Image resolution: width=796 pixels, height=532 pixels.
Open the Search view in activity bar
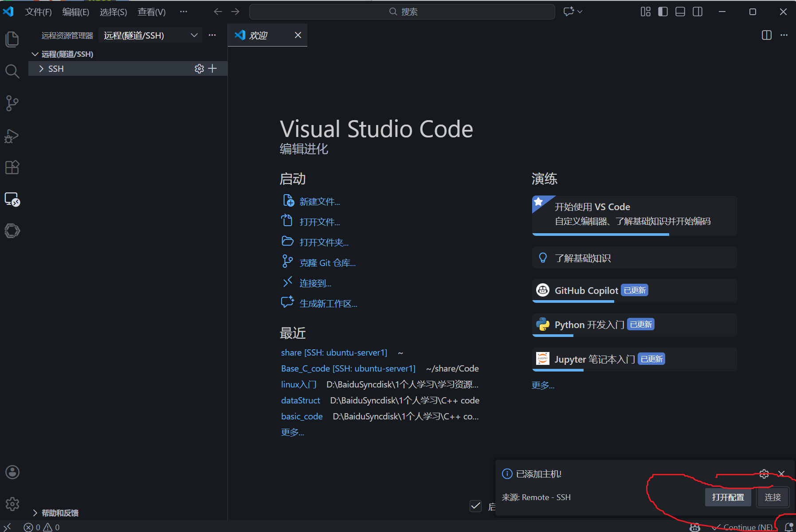click(12, 71)
